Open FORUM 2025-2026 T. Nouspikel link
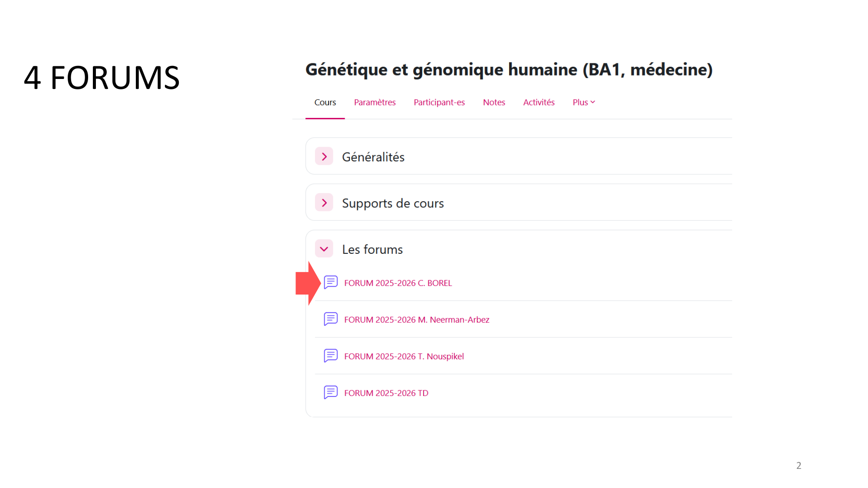The width and height of the screenshot is (868, 488). pyautogui.click(x=404, y=357)
